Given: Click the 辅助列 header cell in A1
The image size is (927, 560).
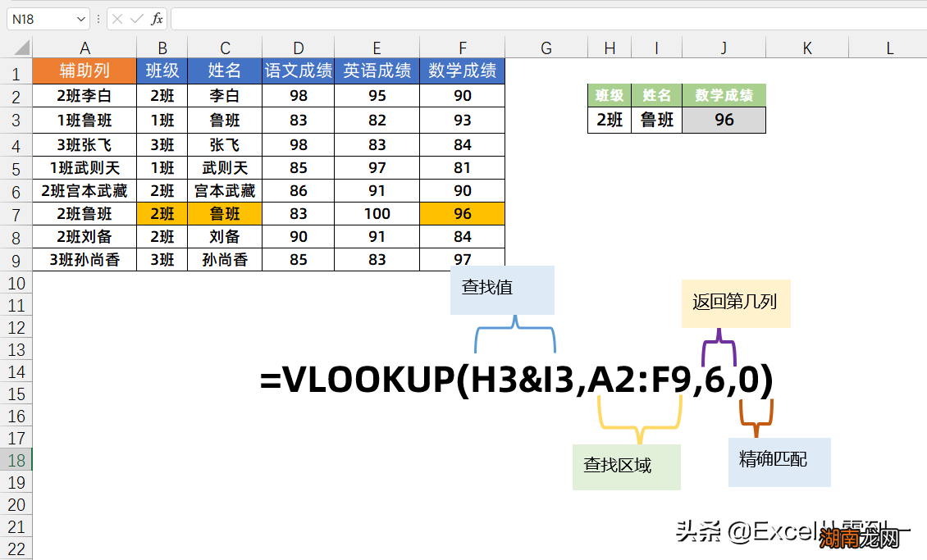Looking at the screenshot, I should [84, 71].
